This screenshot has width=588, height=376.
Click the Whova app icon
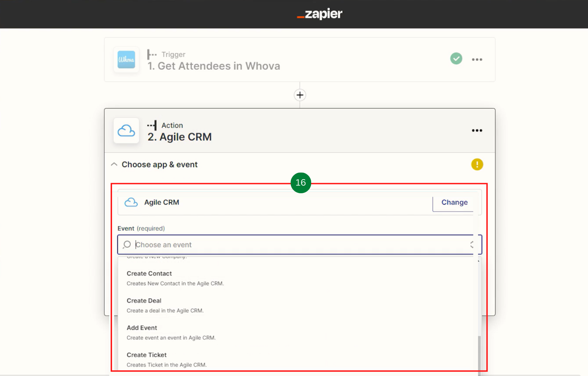click(x=126, y=60)
